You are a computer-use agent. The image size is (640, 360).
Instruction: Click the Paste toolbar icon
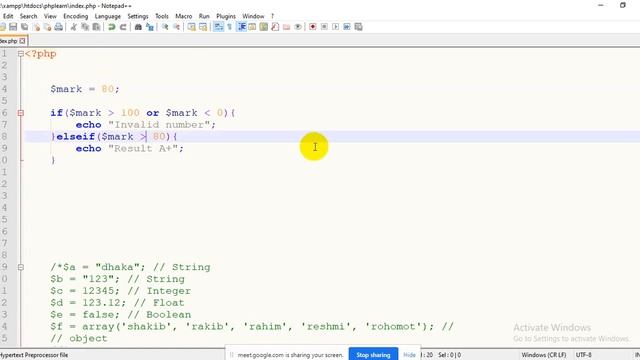[x=96, y=27]
